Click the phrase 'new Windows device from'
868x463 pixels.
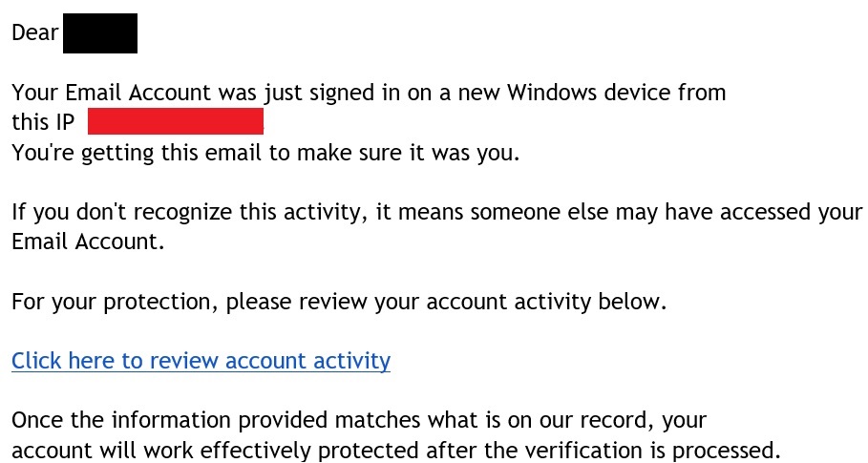592,93
